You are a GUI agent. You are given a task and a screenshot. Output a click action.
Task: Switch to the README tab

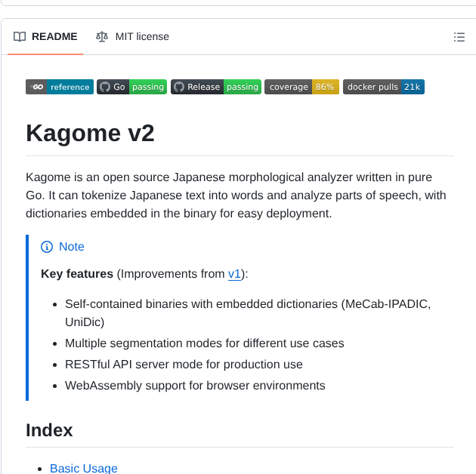[x=45, y=36]
